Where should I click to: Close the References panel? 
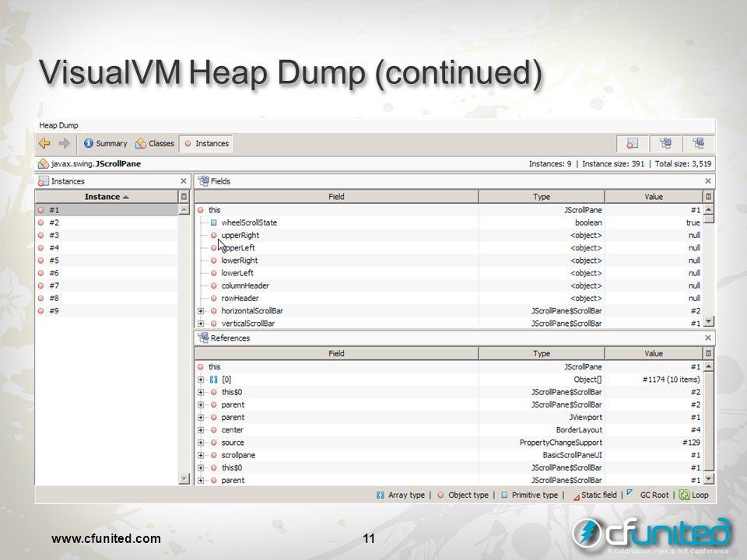click(x=708, y=338)
